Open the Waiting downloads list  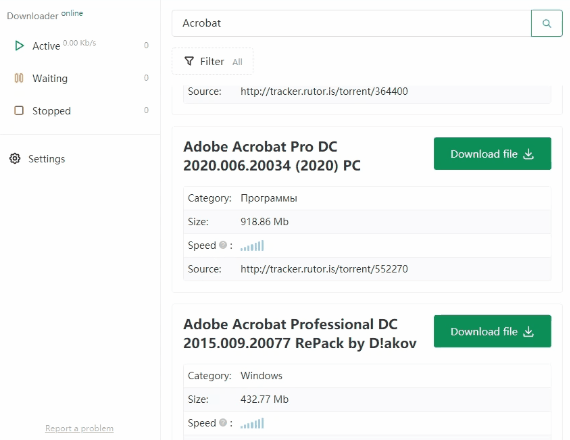80,78
